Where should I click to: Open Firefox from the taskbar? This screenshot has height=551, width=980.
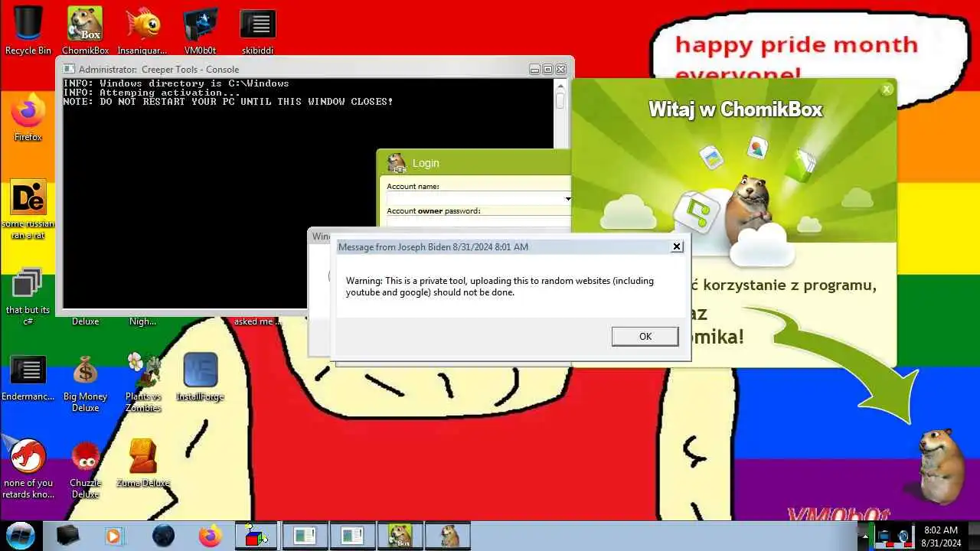click(x=210, y=536)
